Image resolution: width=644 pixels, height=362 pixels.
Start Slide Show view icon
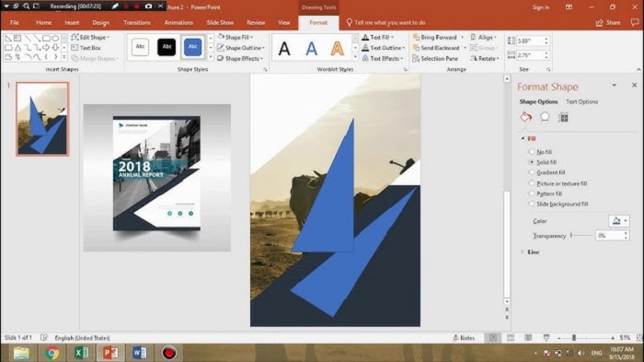[x=546, y=338]
